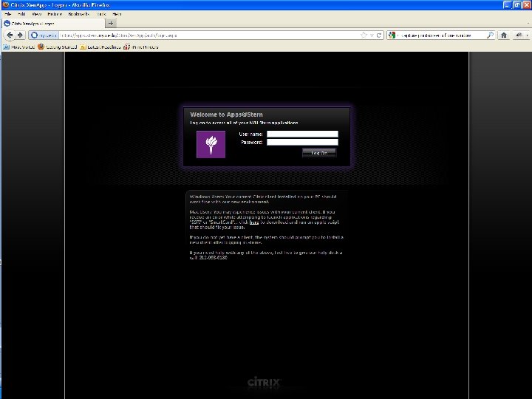
Task: Open the History menu
Action: pos(55,14)
